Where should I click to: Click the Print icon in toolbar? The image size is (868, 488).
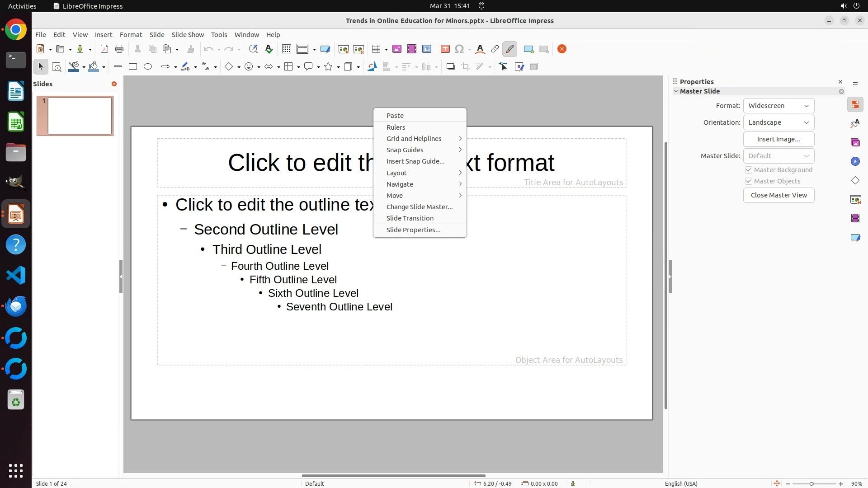[119, 49]
